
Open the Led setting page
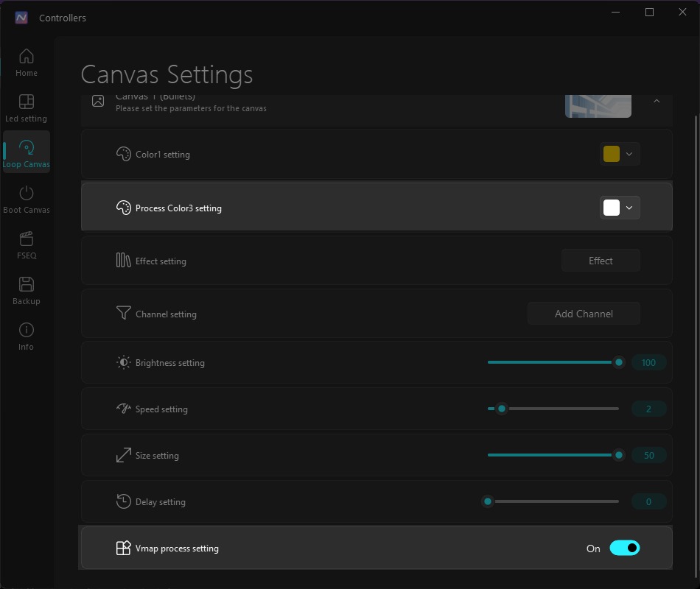point(27,108)
